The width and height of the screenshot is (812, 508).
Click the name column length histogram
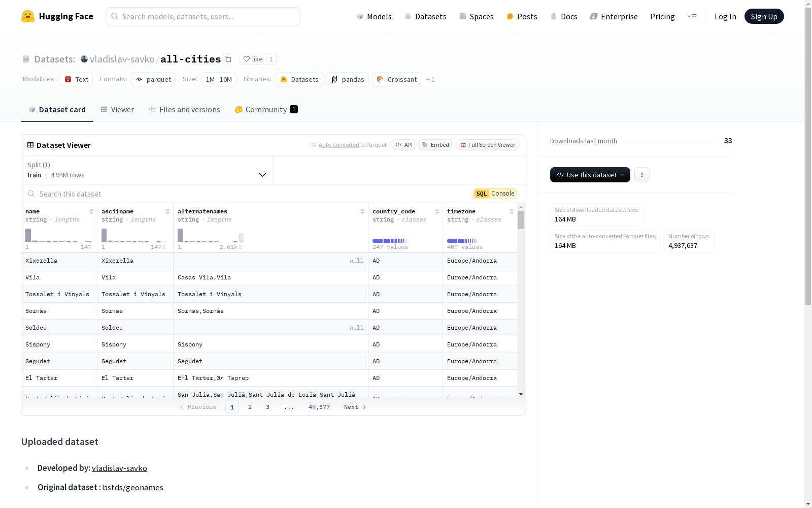[58, 235]
